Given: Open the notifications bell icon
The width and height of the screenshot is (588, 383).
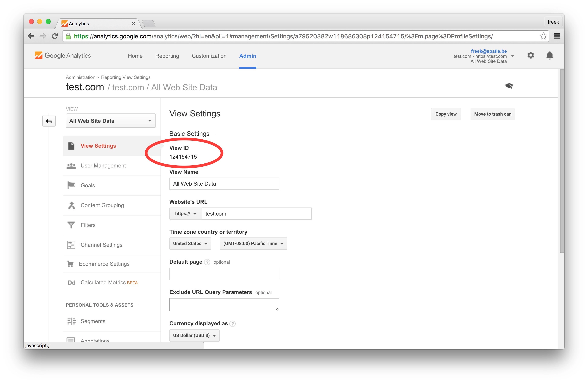Looking at the screenshot, I should tap(550, 55).
